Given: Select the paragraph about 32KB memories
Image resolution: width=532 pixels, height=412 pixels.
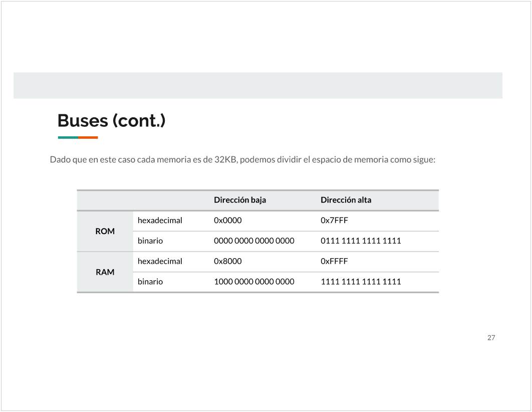Looking at the screenshot, I should tap(242, 160).
